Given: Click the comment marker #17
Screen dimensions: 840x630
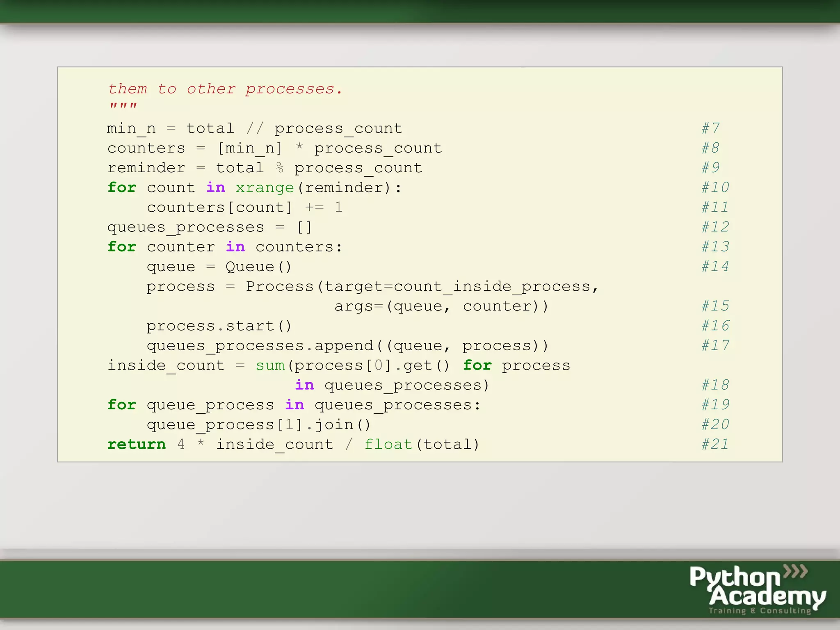Looking at the screenshot, I should pos(715,345).
